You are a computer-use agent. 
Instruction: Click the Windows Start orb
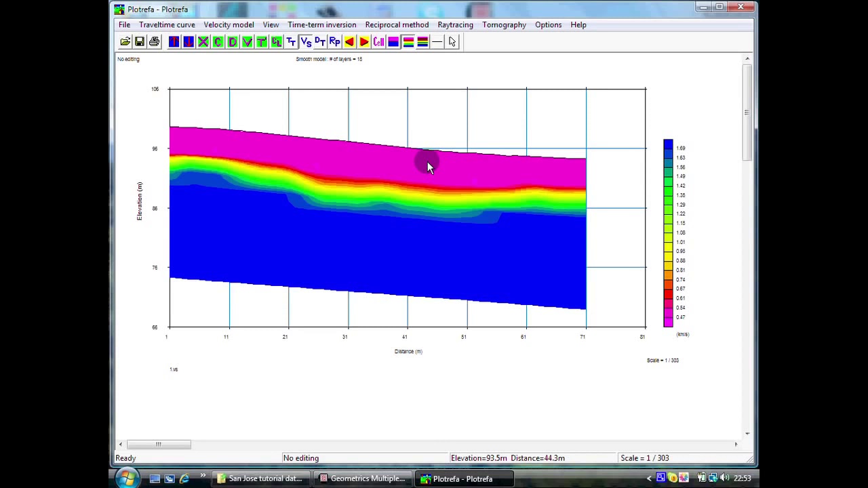point(126,479)
